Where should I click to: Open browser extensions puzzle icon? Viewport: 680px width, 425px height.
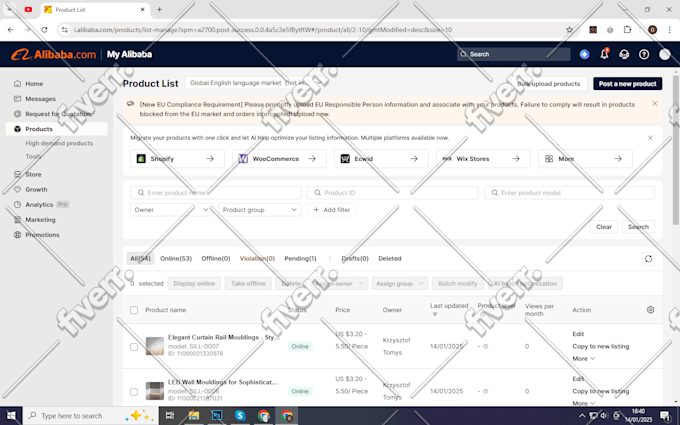627,30
